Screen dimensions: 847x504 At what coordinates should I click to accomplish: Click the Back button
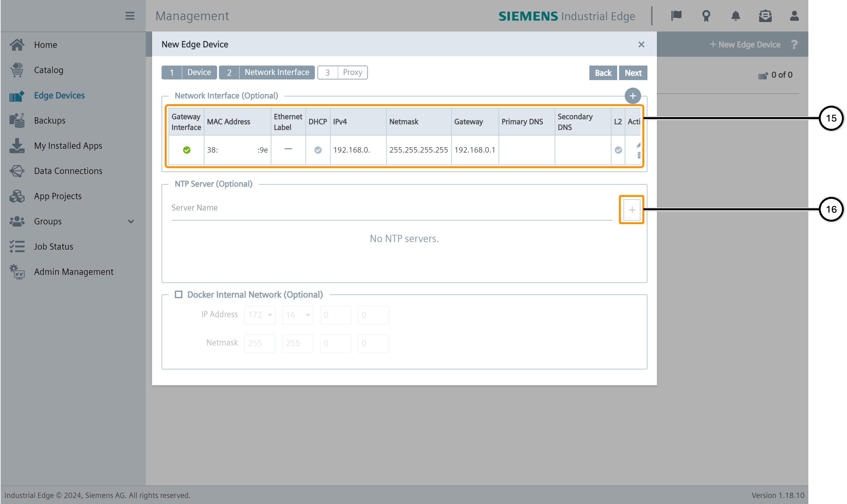coord(603,73)
